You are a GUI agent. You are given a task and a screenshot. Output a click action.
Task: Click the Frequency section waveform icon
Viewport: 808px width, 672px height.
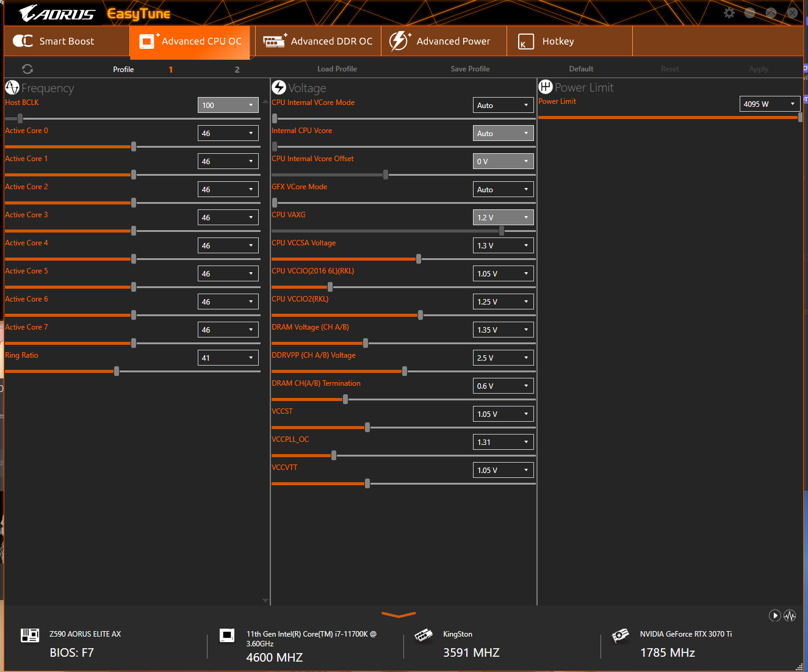coord(12,87)
